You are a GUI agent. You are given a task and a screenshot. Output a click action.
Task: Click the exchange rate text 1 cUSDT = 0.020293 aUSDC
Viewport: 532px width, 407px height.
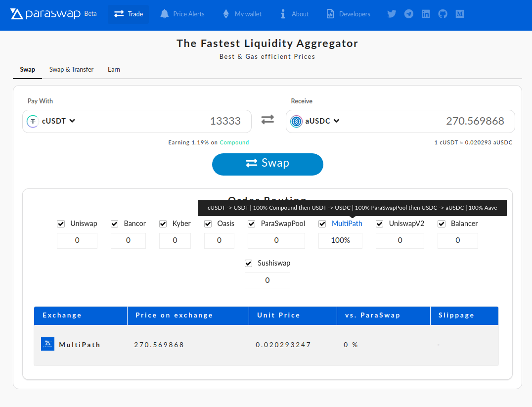point(473,142)
